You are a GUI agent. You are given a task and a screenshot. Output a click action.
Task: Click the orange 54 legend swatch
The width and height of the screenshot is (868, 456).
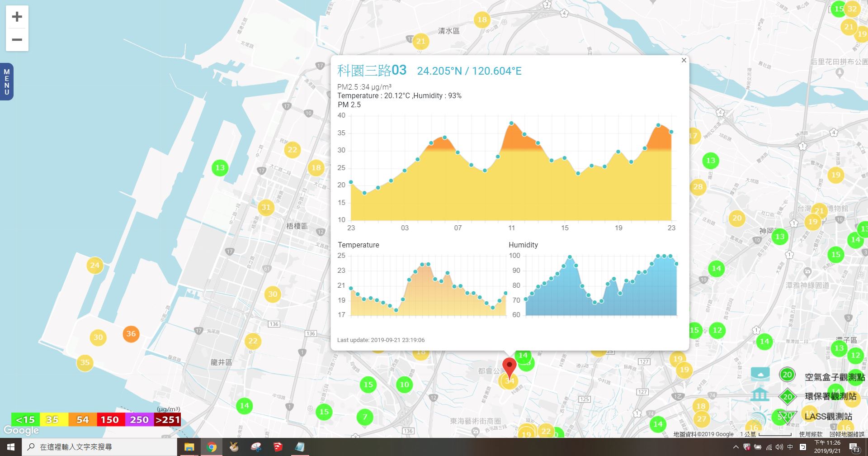[x=82, y=420]
